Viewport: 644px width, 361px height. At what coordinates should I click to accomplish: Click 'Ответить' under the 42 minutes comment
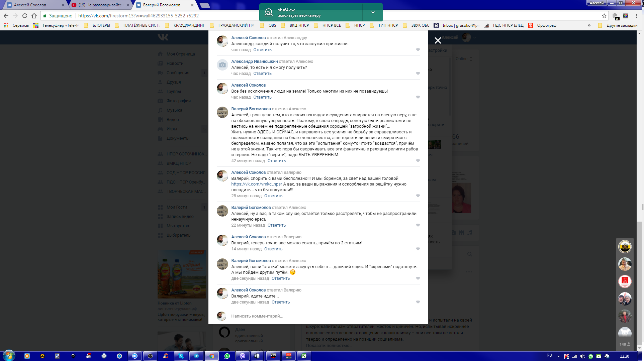(276, 161)
